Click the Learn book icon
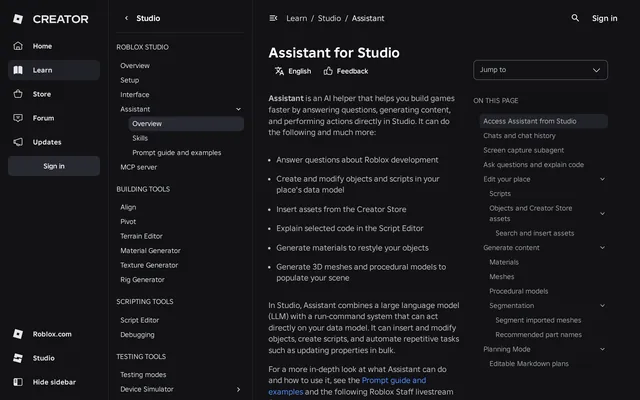Screen dimensions: 640x400 18,70
